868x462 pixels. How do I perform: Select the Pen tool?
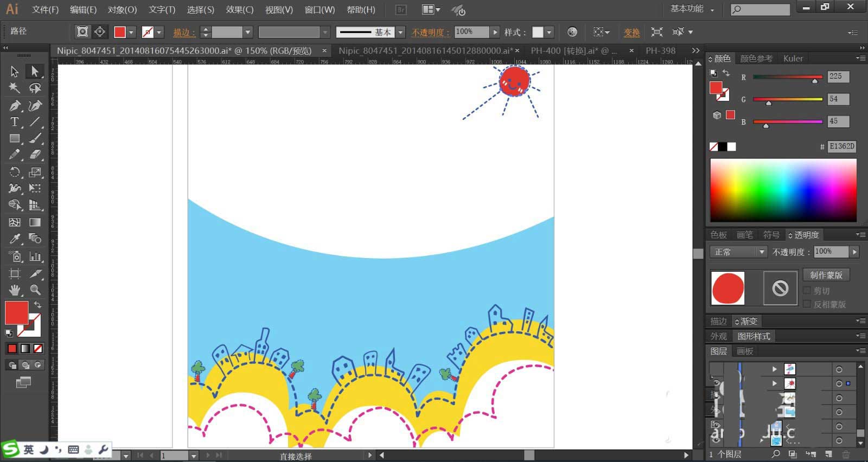point(15,105)
